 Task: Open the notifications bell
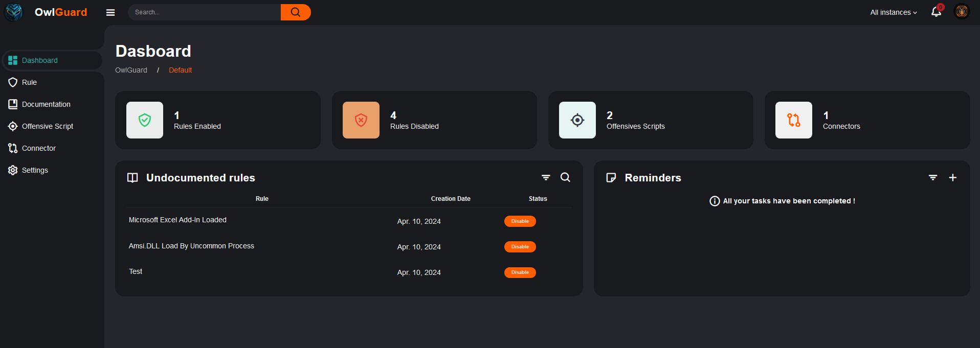936,12
